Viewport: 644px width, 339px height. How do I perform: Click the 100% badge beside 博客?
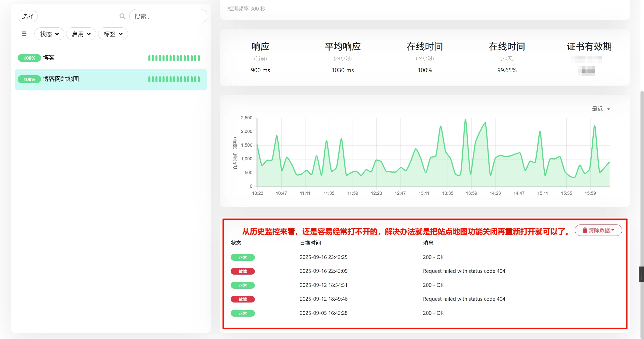tap(29, 58)
